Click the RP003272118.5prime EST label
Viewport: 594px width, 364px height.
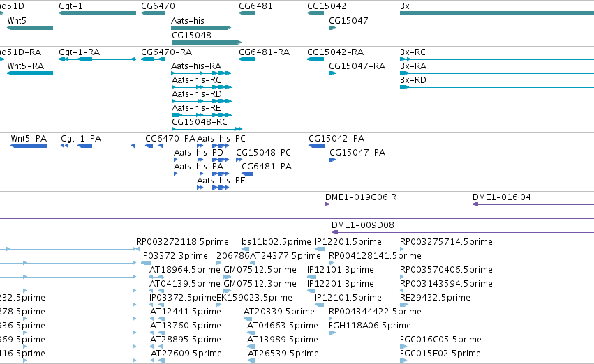click(182, 242)
